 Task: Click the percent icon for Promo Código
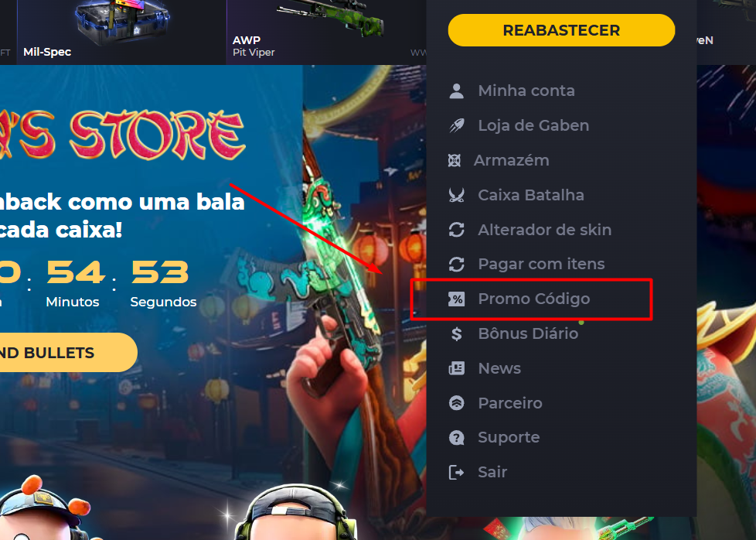456,299
